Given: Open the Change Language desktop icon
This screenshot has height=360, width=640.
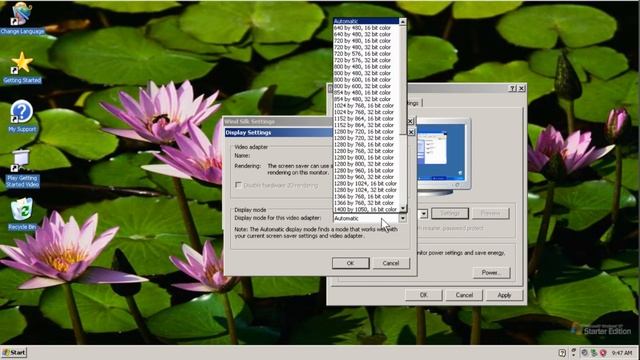Looking at the screenshot, I should click(22, 18).
